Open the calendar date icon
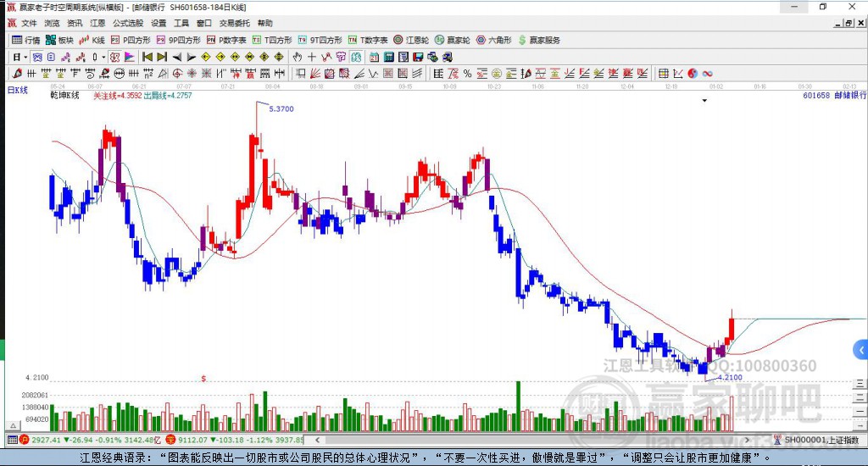The height and width of the screenshot is (466, 868). [x=374, y=57]
